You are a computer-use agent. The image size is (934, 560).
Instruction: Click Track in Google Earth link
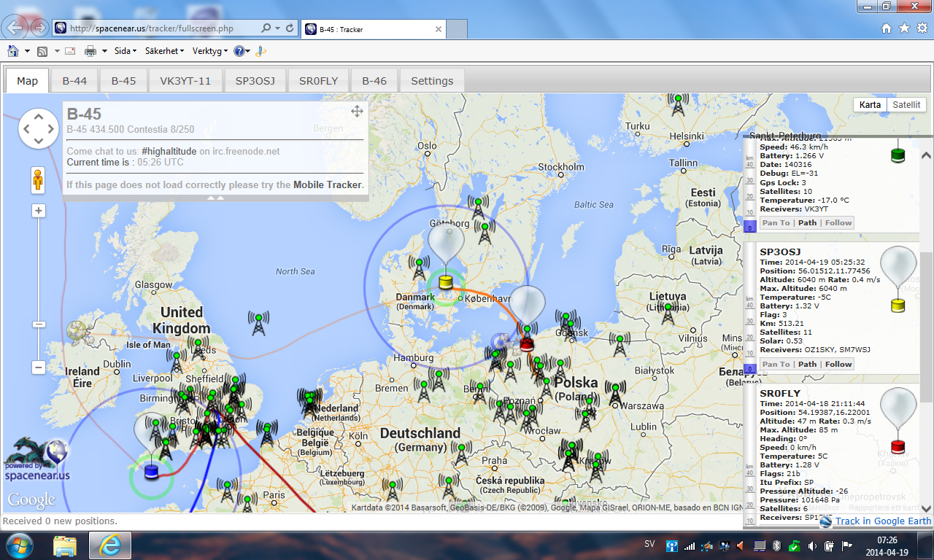click(x=883, y=521)
